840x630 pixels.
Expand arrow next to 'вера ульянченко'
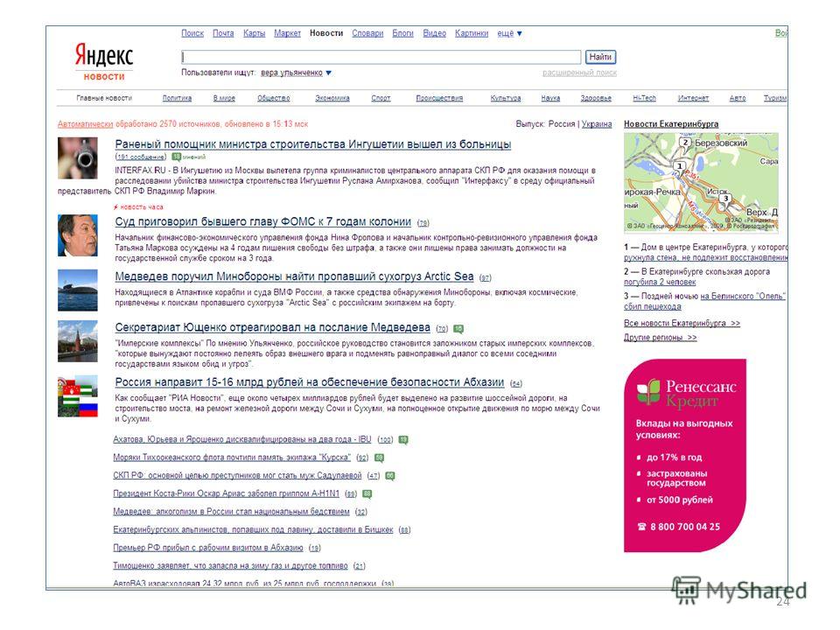pyautogui.click(x=328, y=73)
